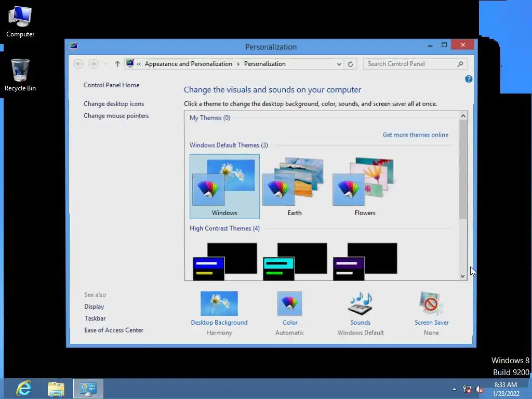
Task: Open the Screen Saver settings icon
Action: 431,303
